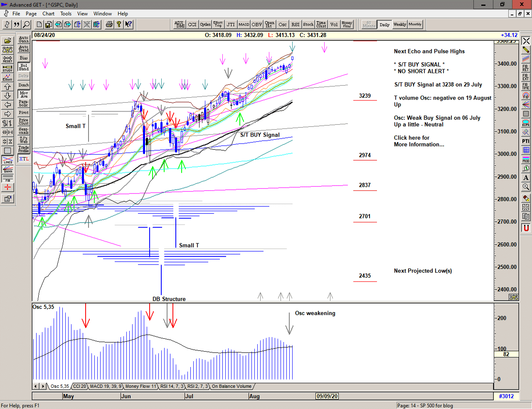The width and height of the screenshot is (532, 409).
Task: Enable the XTL indicator toggle
Action: tap(24, 159)
